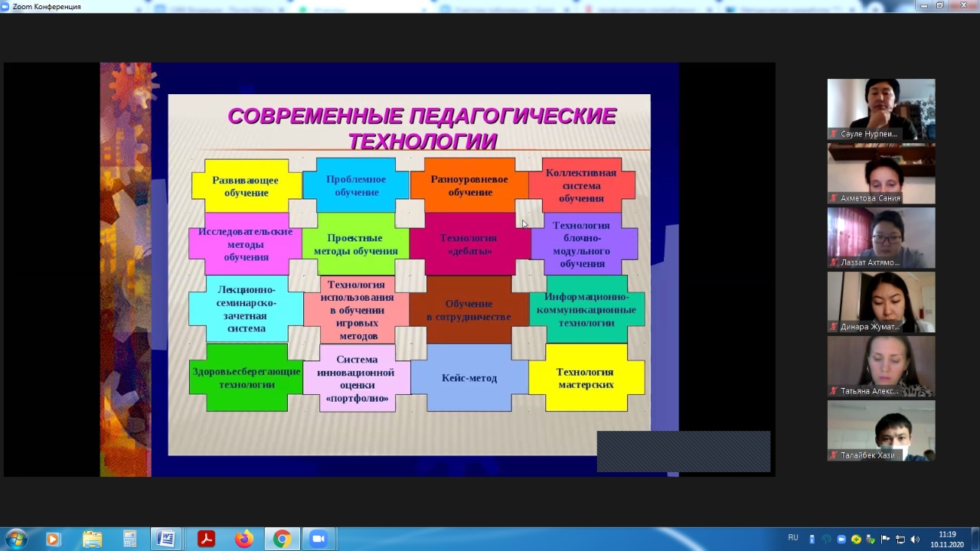The image size is (980, 551).
Task: Open Windows Explorer from the taskbar
Action: (x=92, y=539)
